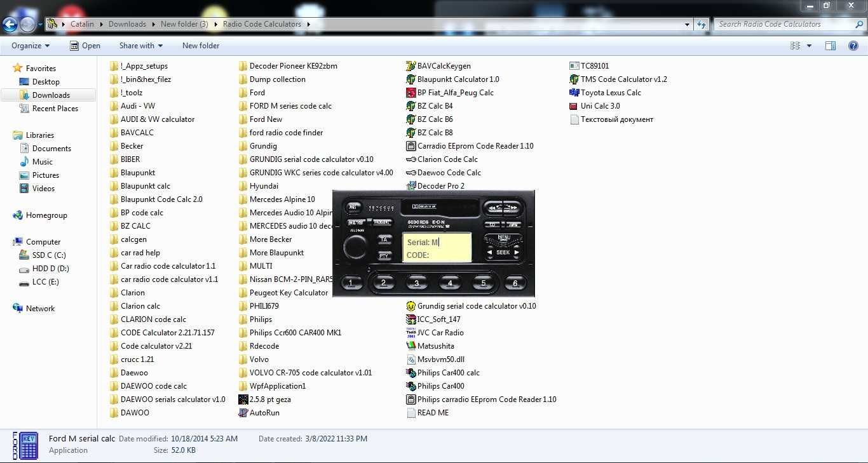The width and height of the screenshot is (868, 463).
Task: Expand the arrow after New folder (3) breadcrumb
Action: click(x=215, y=24)
